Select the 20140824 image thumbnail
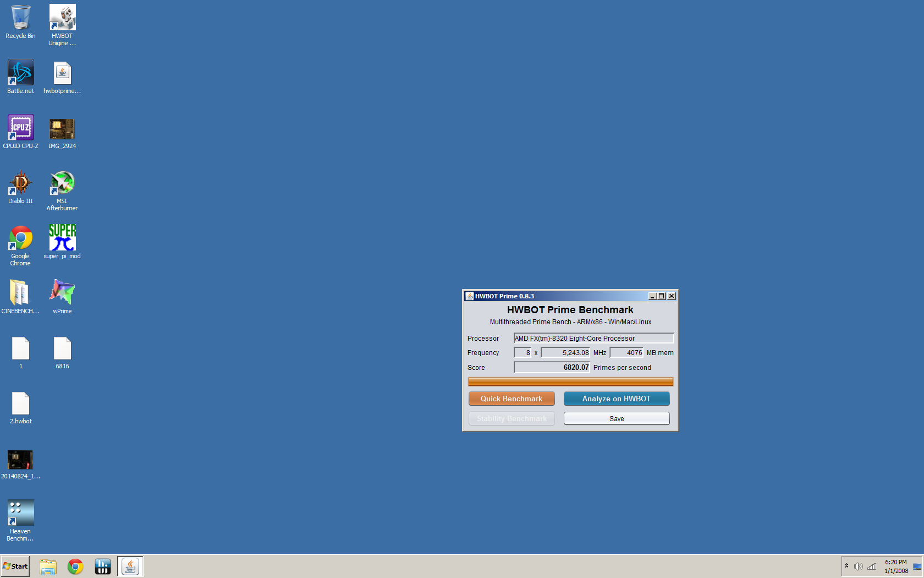Screen dimensions: 924x578 point(20,464)
